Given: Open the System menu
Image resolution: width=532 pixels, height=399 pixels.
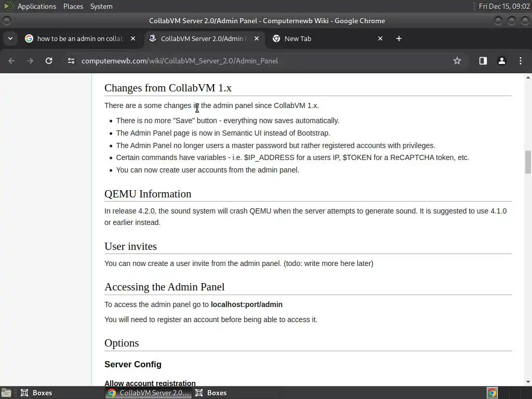Looking at the screenshot, I should pyautogui.click(x=101, y=6).
